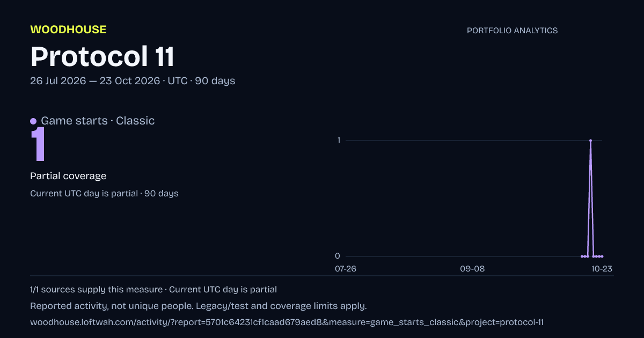Click the large purple number 1 metric
The image size is (644, 338).
pos(38,144)
